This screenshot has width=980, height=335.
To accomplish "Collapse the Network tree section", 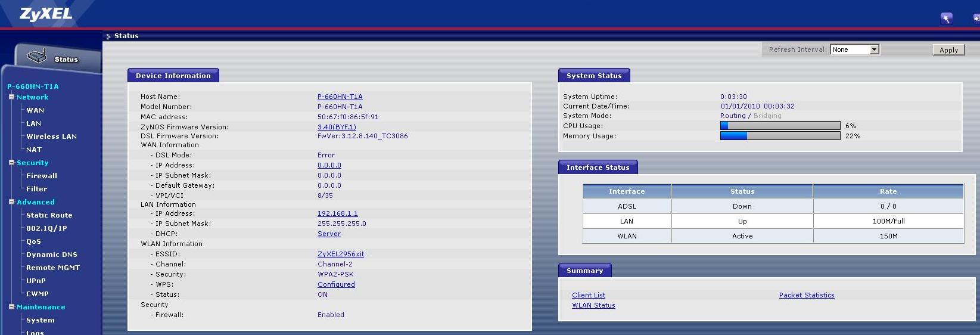I will click(11, 97).
